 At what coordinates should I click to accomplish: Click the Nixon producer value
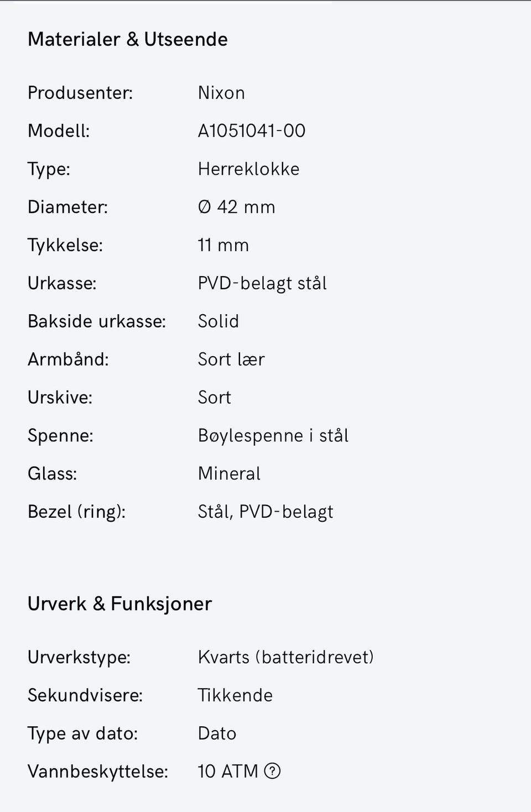coord(221,93)
